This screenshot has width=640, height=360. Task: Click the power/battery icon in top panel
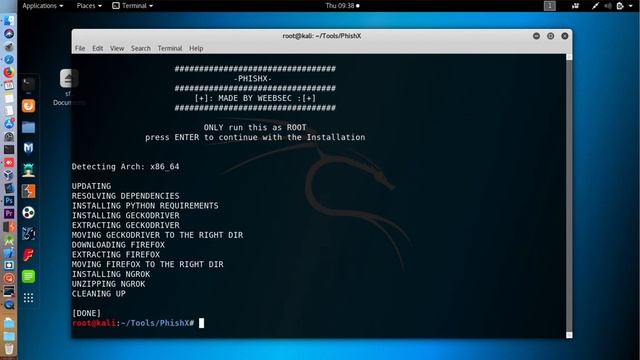coord(620,6)
